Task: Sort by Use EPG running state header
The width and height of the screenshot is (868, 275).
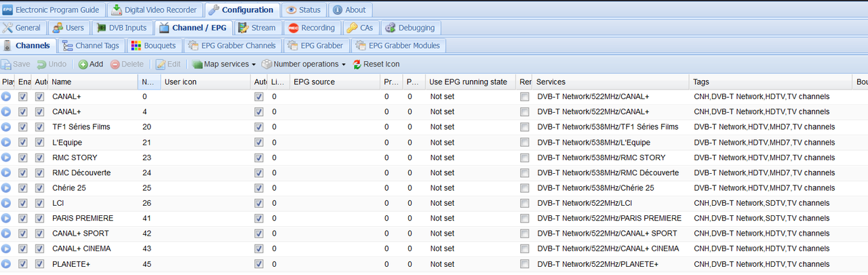Action: 471,81
